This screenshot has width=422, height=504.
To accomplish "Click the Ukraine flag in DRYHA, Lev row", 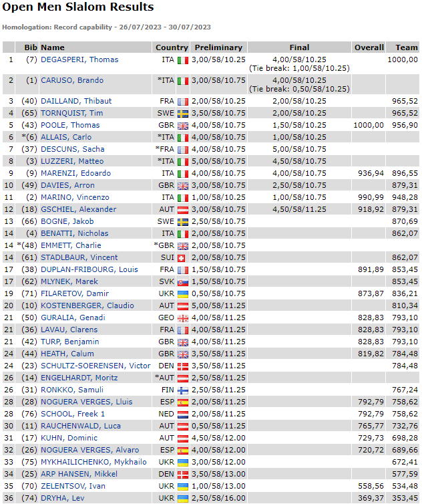I will click(183, 498).
